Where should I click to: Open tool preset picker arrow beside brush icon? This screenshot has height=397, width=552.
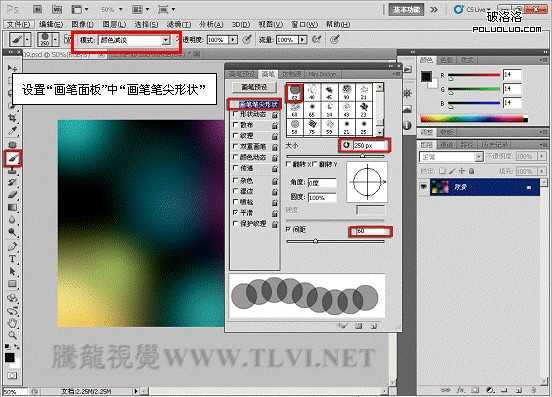(27, 39)
